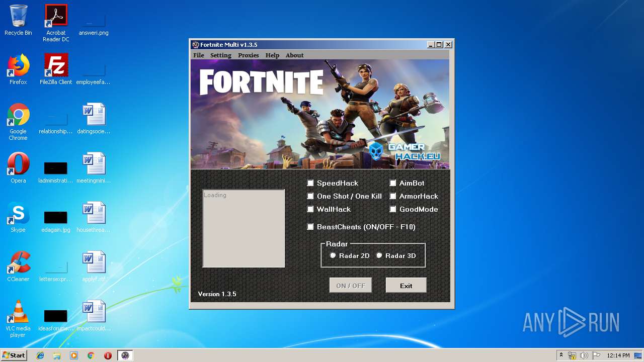
Task: Launch Chrome from the taskbar
Action: (x=91, y=355)
